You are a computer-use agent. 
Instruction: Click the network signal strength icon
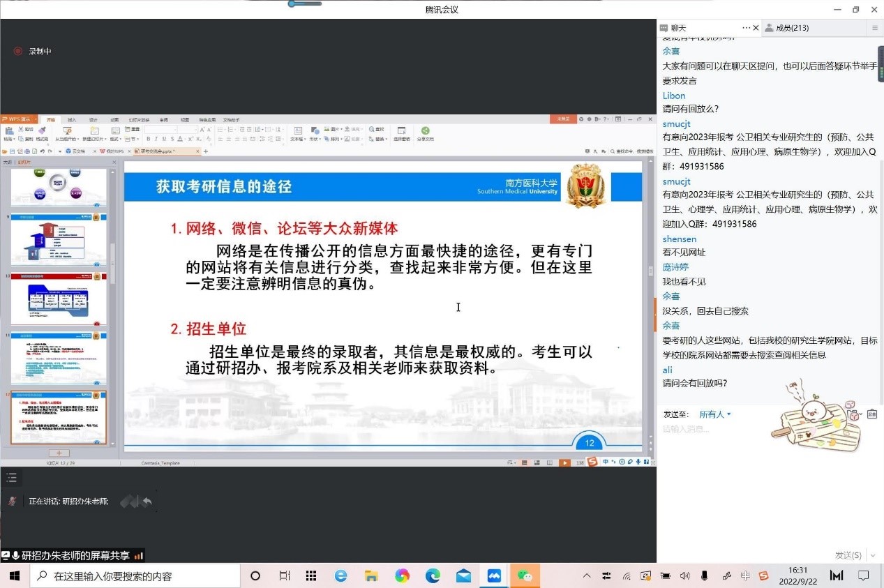[x=138, y=556]
